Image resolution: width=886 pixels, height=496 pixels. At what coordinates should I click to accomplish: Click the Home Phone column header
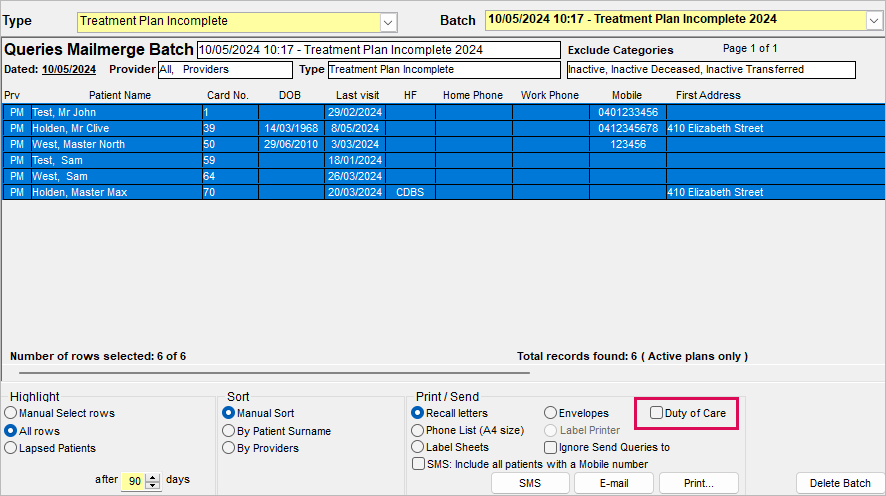[473, 95]
